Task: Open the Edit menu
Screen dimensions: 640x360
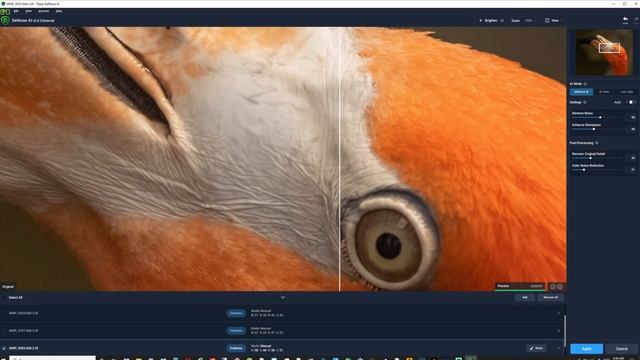Action: (x=16, y=11)
